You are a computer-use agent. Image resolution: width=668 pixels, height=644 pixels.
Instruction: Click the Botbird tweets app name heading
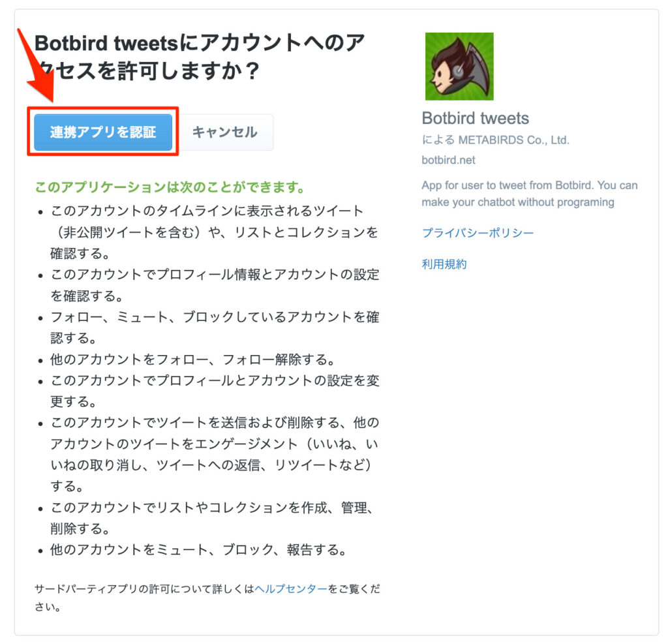click(x=476, y=119)
